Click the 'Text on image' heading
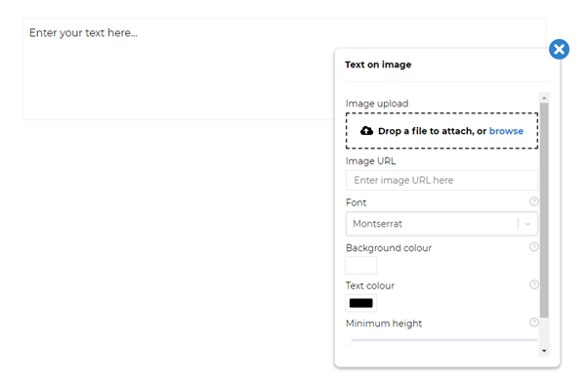Image resolution: width=588 pixels, height=390 pixels. pos(378,65)
